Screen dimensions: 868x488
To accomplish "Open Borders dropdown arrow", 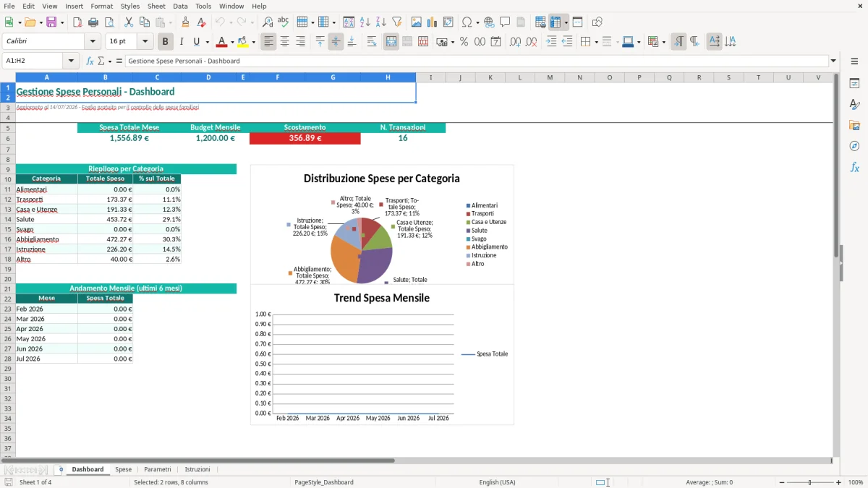I will tap(596, 42).
